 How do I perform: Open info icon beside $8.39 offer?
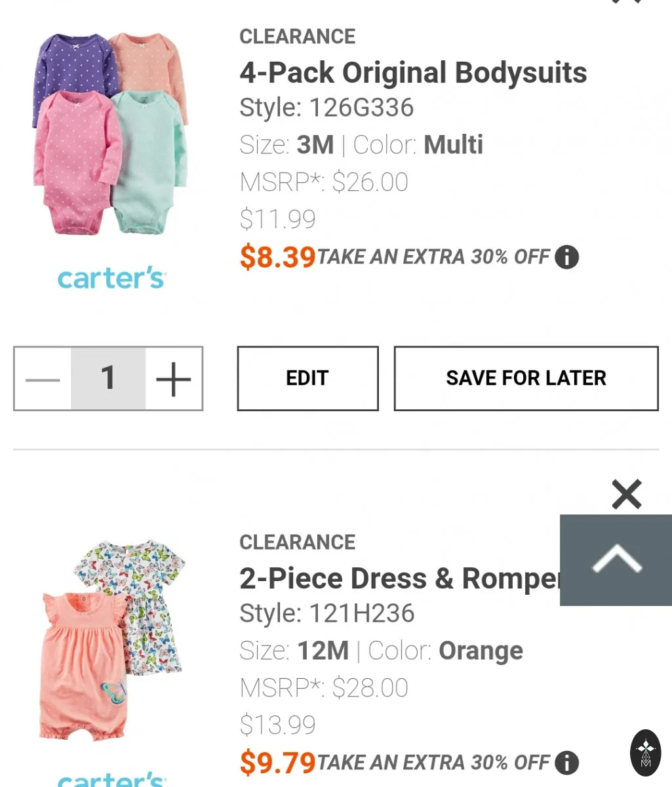pos(567,257)
